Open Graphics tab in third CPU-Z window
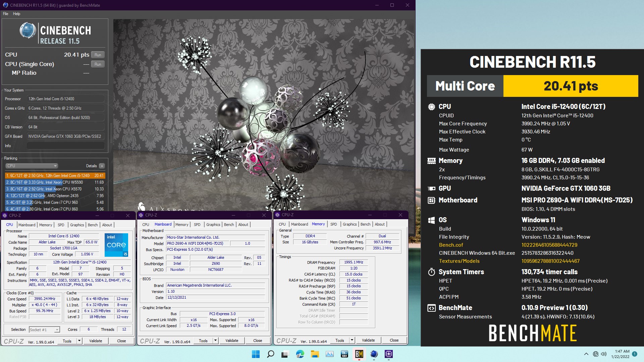Viewport: 644px width, 362px height. (350, 224)
